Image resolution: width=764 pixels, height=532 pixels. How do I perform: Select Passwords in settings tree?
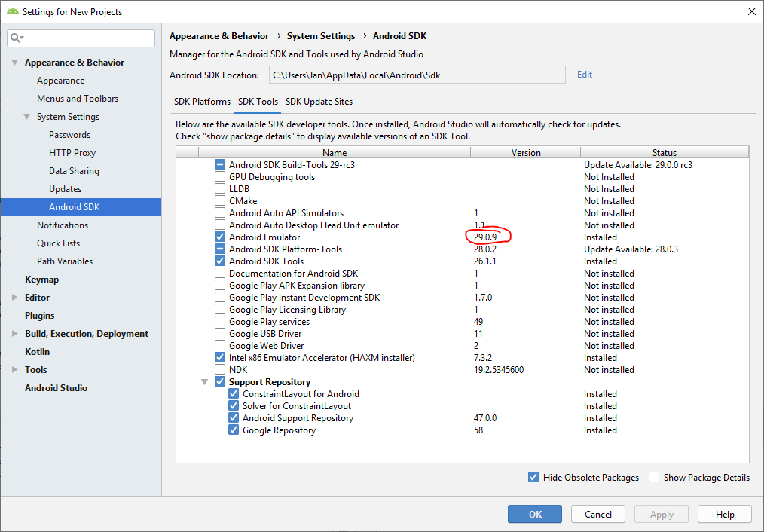[69, 134]
